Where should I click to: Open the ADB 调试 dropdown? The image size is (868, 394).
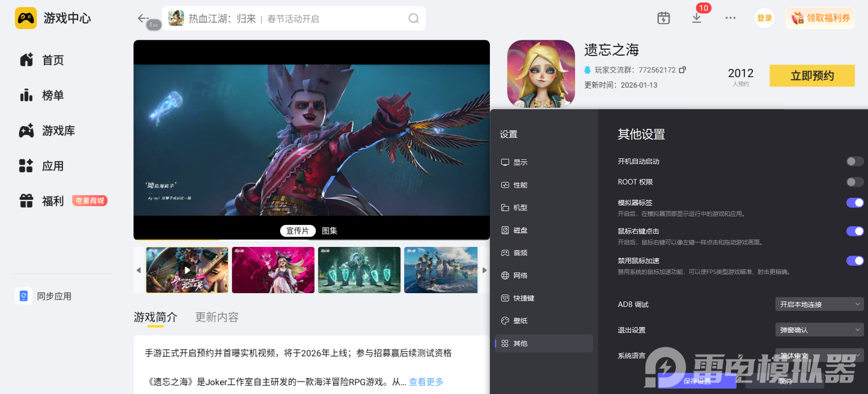point(820,304)
